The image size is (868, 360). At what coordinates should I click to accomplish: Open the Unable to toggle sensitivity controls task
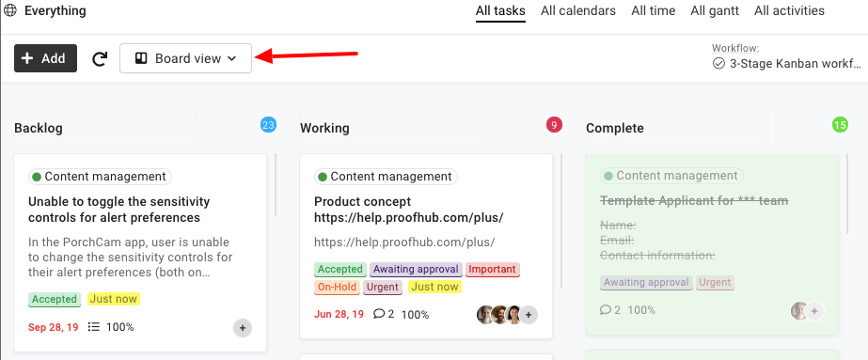(x=119, y=210)
